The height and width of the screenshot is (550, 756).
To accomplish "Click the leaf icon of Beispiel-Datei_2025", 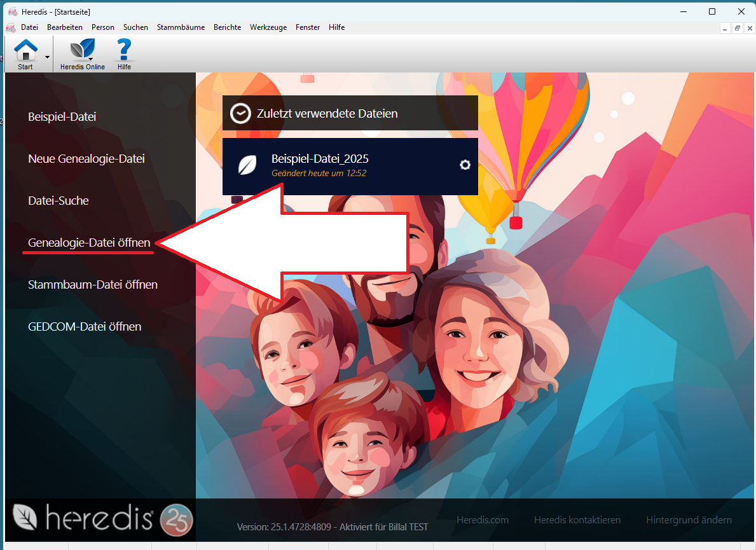I will (x=247, y=165).
